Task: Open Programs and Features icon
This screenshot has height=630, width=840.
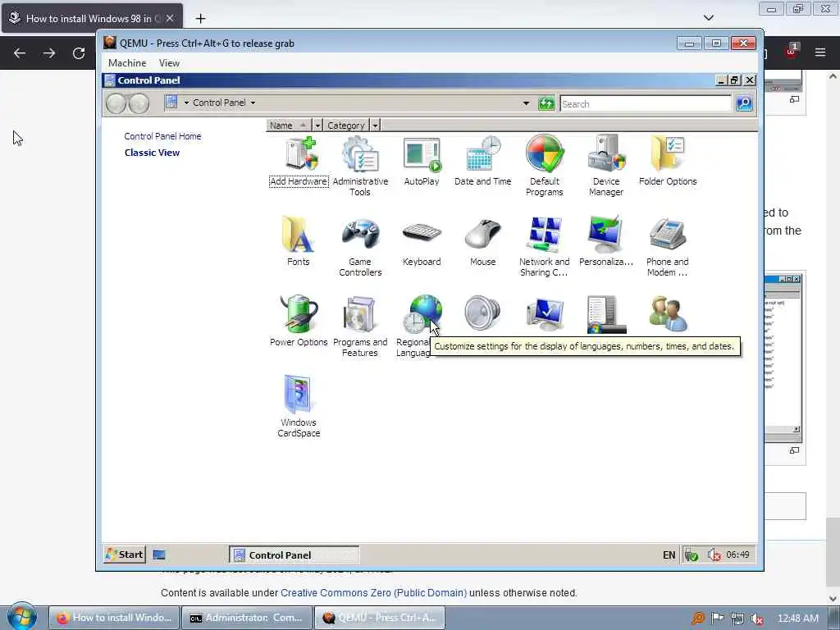Action: coord(360,326)
